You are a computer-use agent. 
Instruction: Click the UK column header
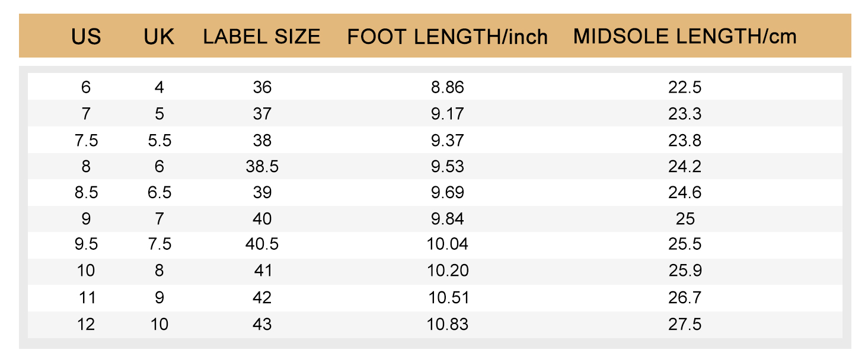click(x=159, y=37)
